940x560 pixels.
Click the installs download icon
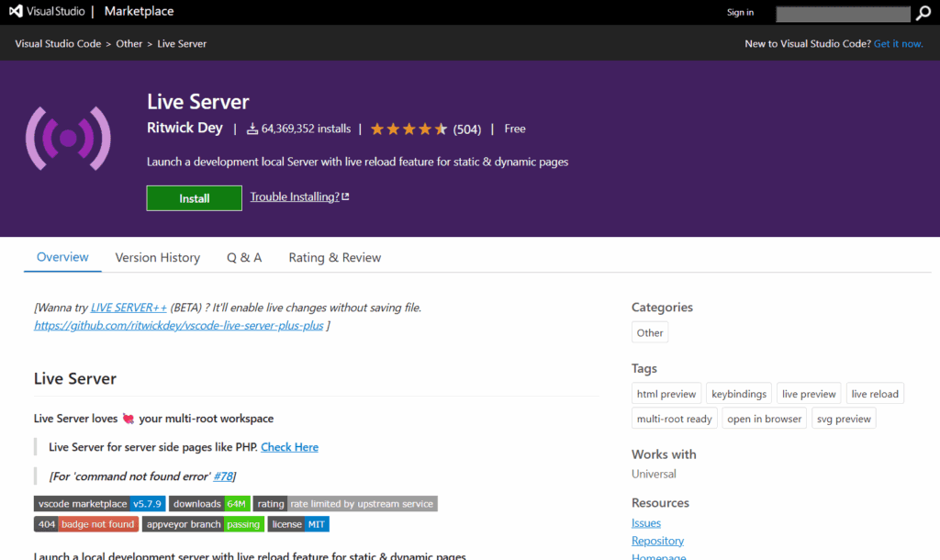click(x=252, y=129)
